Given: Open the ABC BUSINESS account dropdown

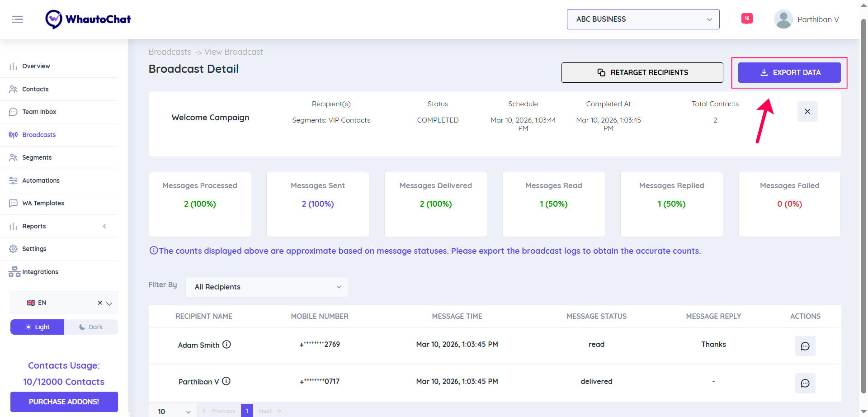Looking at the screenshot, I should (x=643, y=19).
